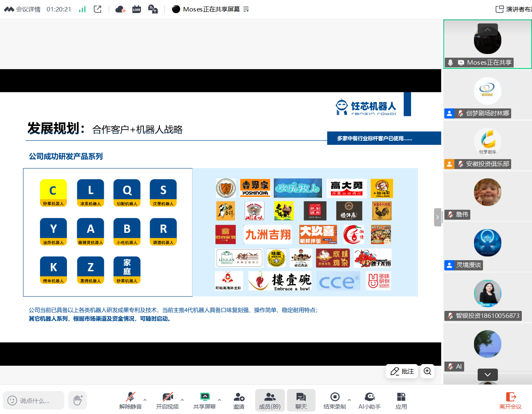Raise hand with the hand icon

click(78, 400)
